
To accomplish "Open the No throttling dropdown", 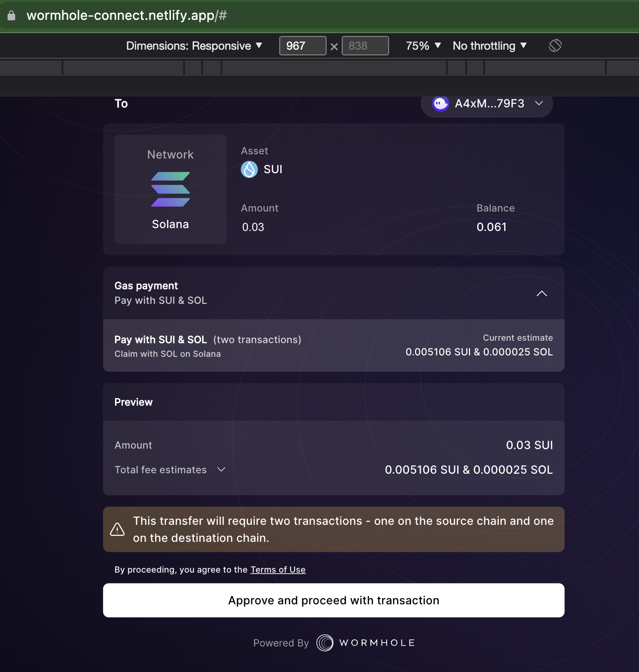I will [x=490, y=45].
